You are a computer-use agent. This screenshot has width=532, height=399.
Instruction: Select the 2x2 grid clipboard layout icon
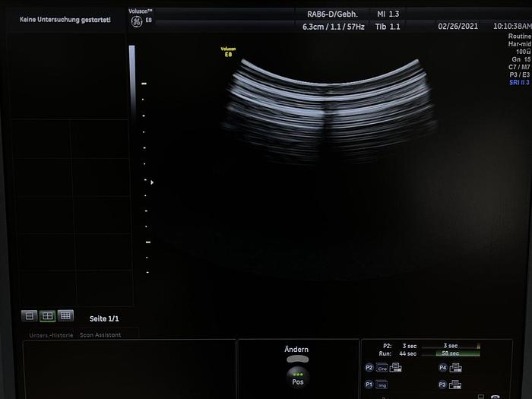[47, 316]
